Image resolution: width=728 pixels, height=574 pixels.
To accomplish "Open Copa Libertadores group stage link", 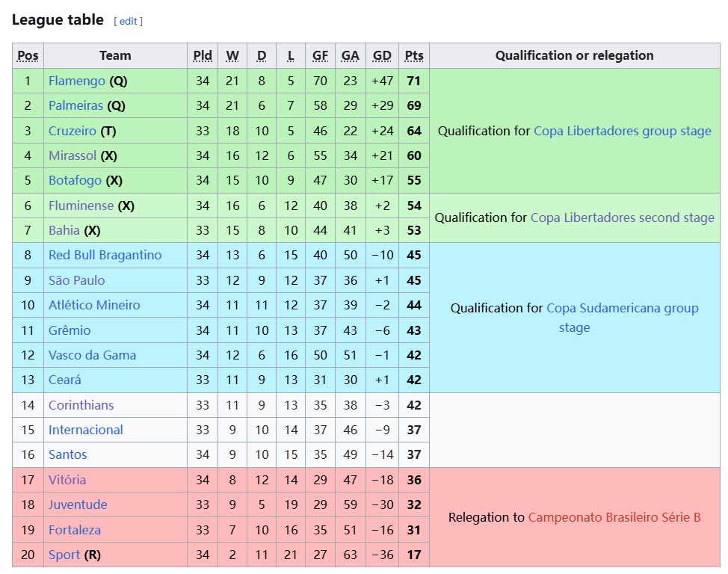I will [x=622, y=131].
